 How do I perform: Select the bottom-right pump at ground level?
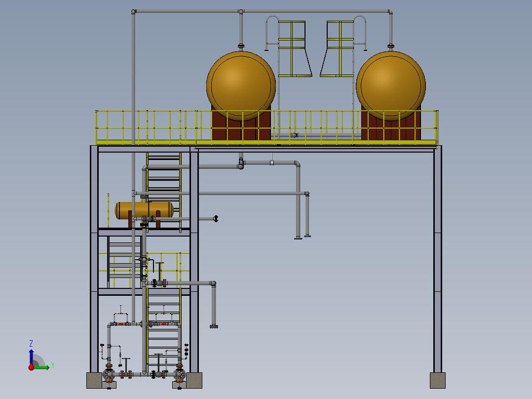[179, 374]
